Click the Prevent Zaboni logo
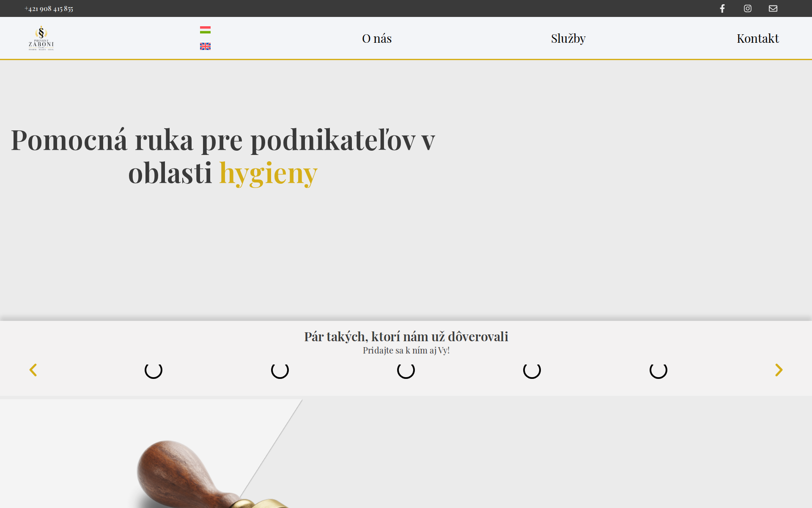The height and width of the screenshot is (508, 812). 41,38
